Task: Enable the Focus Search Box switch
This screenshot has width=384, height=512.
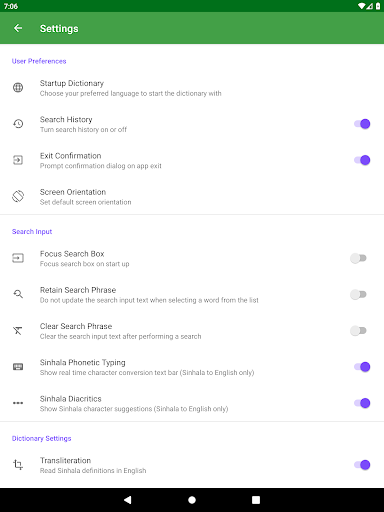Action: click(359, 258)
